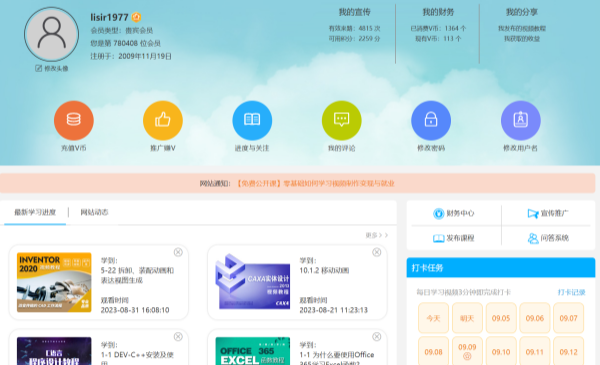The width and height of the screenshot is (600, 365).
Task: Click the VIP badge next to lisir1977
Action: [136, 17]
